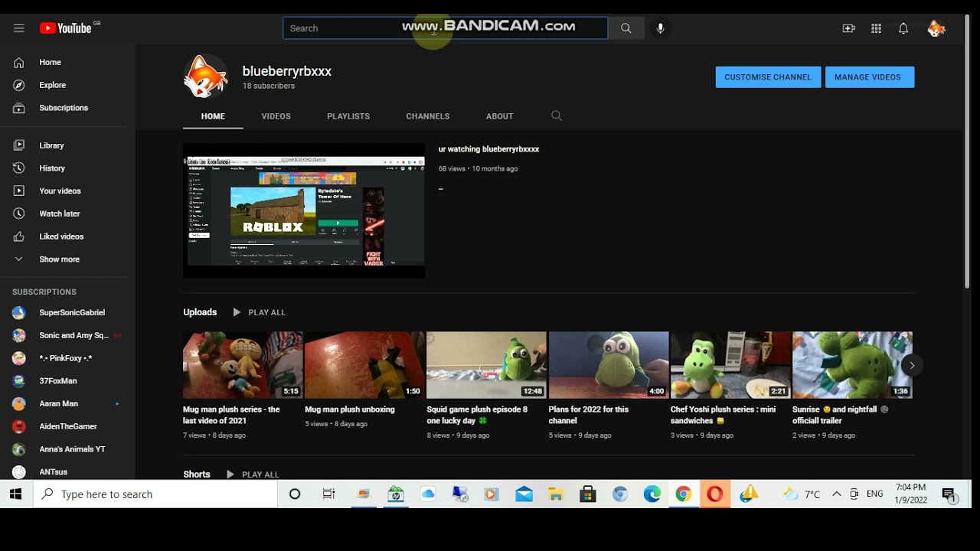Open 'Plans for 2022' video thumbnail
Viewport: 980px width, 551px height.
[x=609, y=365]
